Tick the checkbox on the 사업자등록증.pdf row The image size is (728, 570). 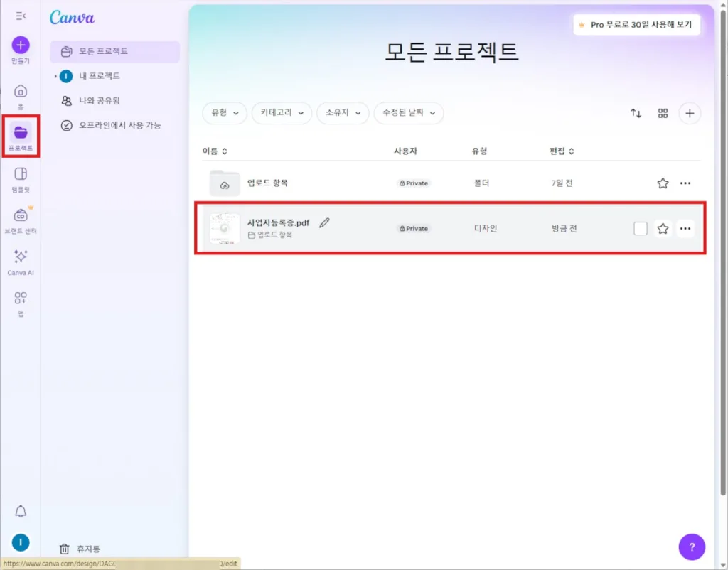[x=640, y=229]
